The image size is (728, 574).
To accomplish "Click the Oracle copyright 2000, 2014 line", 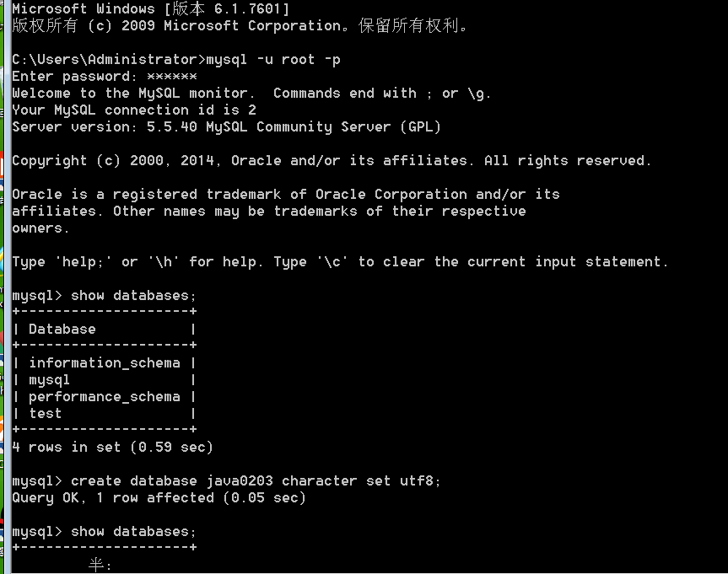I will point(331,160).
